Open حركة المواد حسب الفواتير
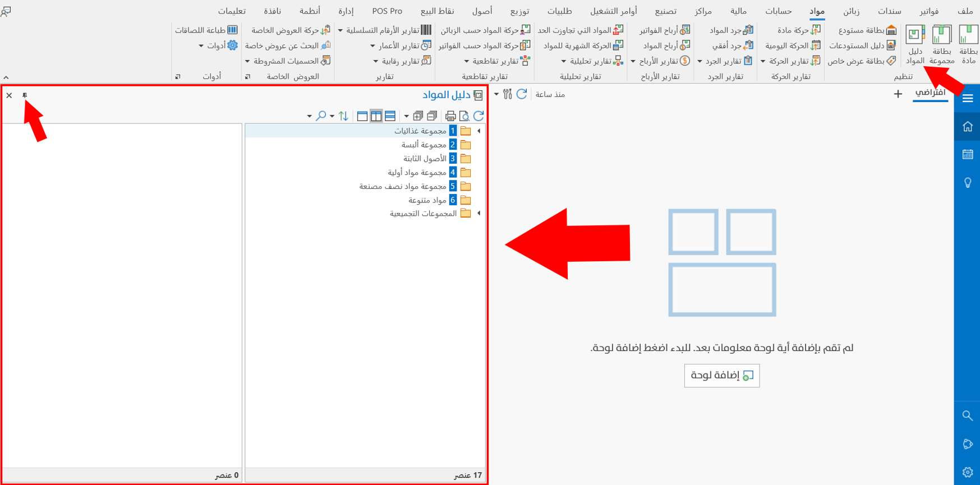Image resolution: width=980 pixels, height=485 pixels. click(484, 45)
